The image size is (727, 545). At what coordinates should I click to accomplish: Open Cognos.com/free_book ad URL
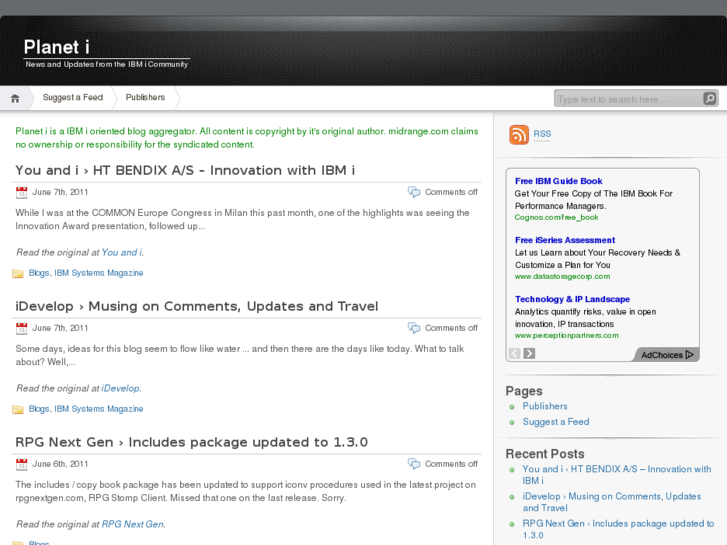(x=556, y=217)
